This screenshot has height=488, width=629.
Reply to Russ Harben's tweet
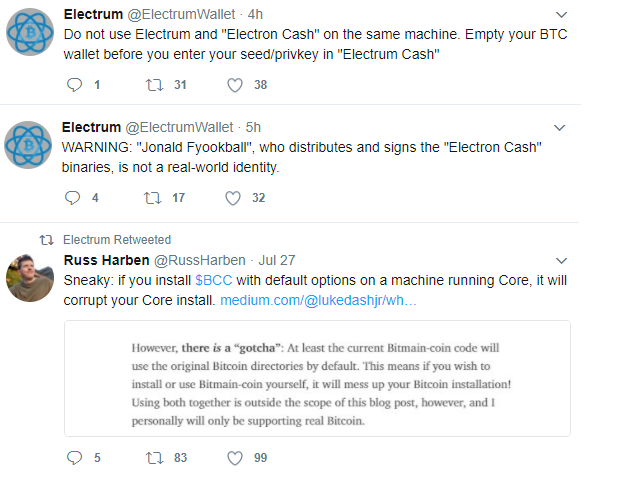click(x=73, y=458)
